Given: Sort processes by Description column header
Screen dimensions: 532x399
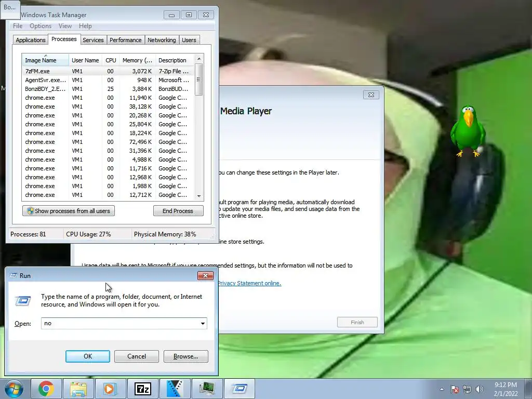Looking at the screenshot, I should coord(175,60).
